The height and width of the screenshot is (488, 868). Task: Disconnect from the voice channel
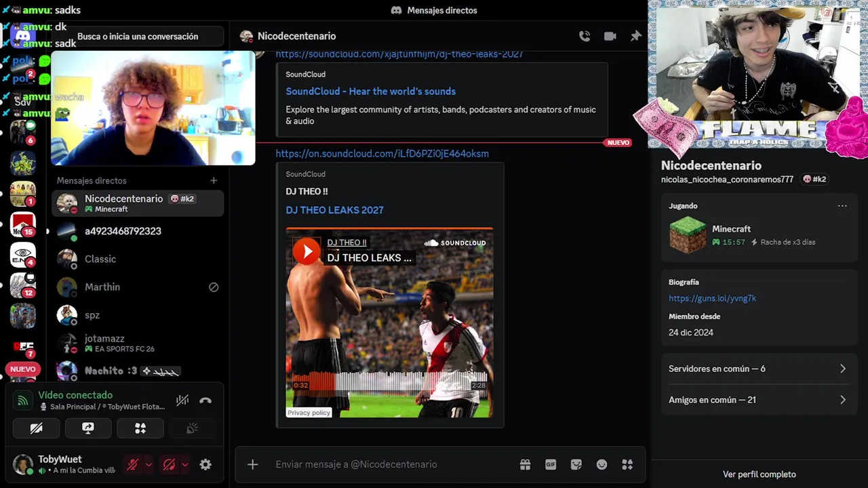click(205, 401)
